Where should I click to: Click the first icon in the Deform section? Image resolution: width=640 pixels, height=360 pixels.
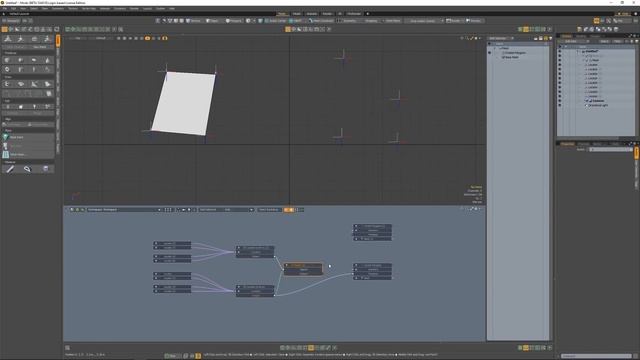coord(7,84)
